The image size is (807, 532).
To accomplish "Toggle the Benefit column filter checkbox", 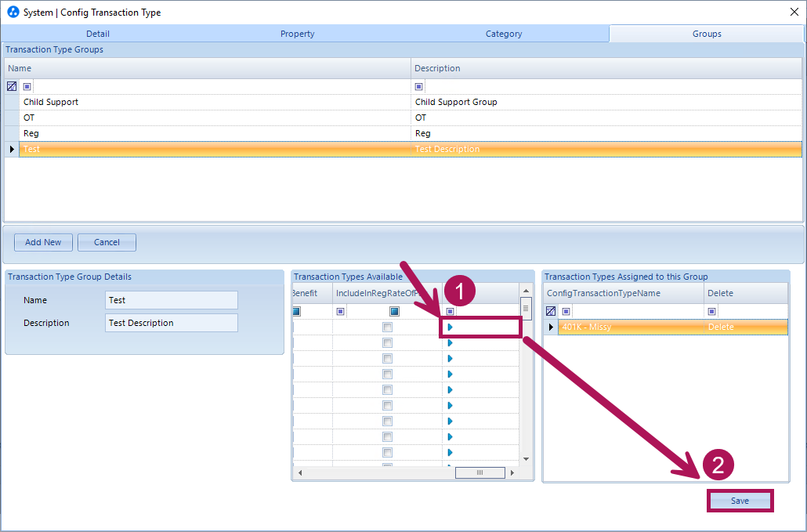I will click(x=296, y=311).
